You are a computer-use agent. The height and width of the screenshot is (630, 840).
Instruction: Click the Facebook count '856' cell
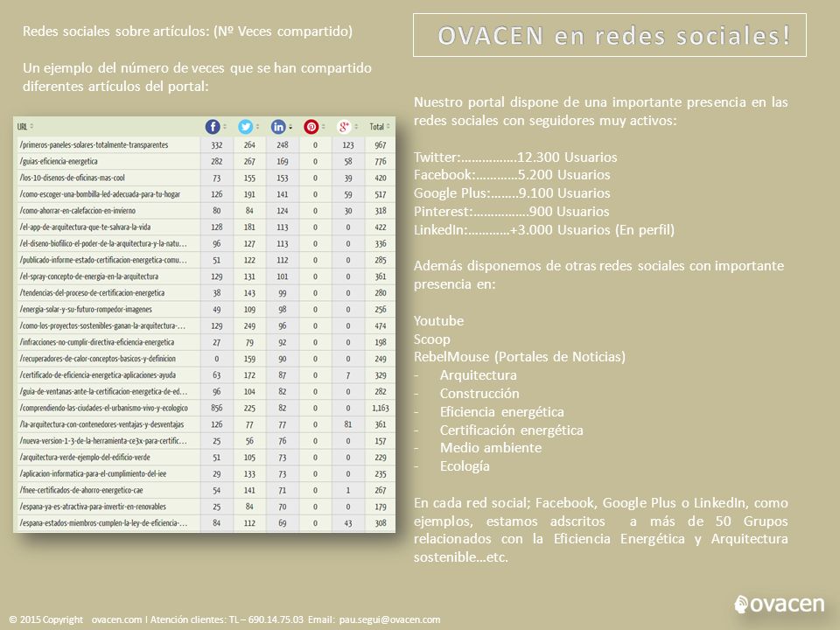pos(216,408)
